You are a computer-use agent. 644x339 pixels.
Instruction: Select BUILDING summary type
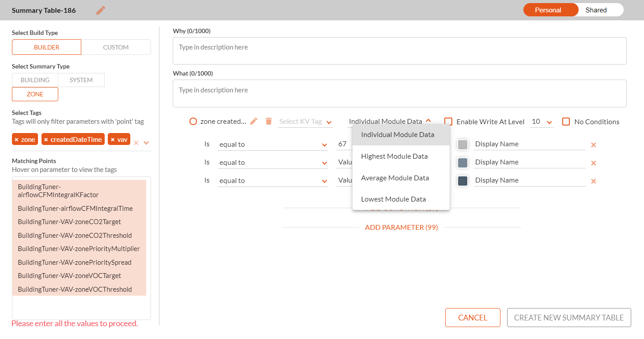coord(35,80)
